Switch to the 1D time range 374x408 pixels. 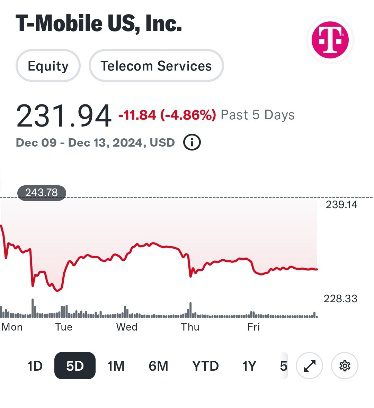click(x=35, y=366)
